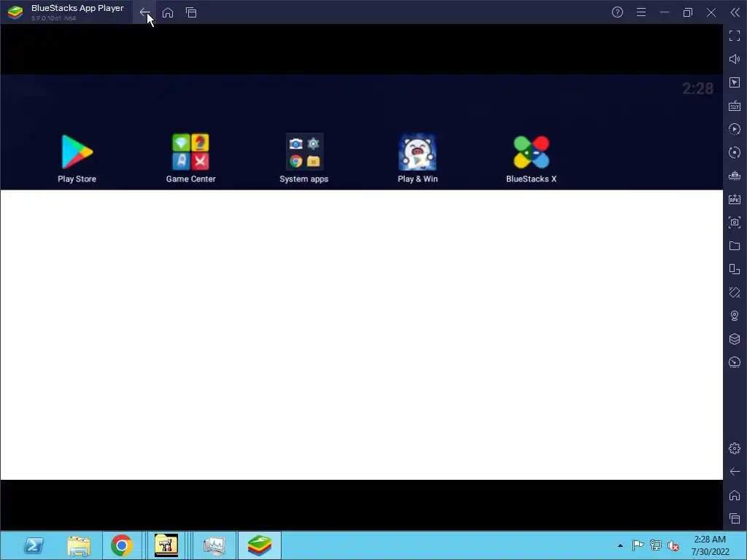The image size is (747, 560).
Task: Collapse the sidebar with double chevron
Action: (735, 12)
